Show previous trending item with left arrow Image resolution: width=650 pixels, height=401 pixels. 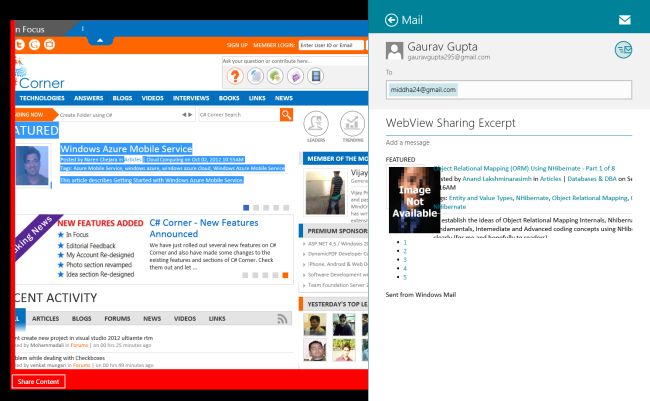[x=184, y=115]
